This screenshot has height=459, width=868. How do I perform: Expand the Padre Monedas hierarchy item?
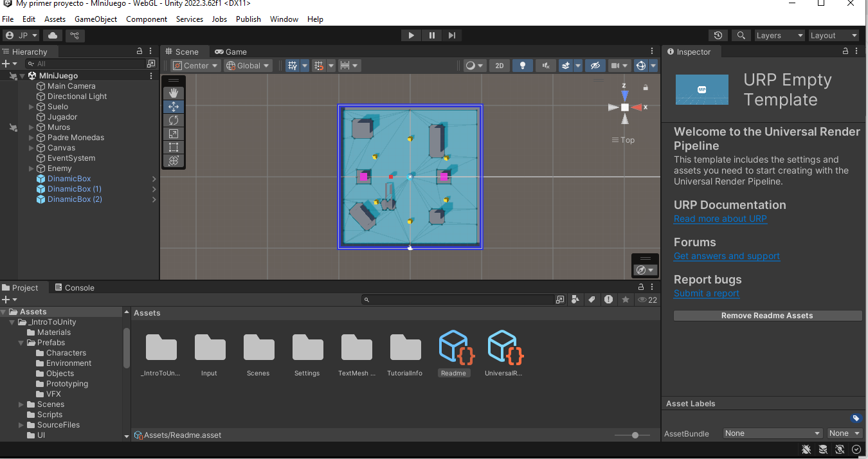[x=32, y=138]
